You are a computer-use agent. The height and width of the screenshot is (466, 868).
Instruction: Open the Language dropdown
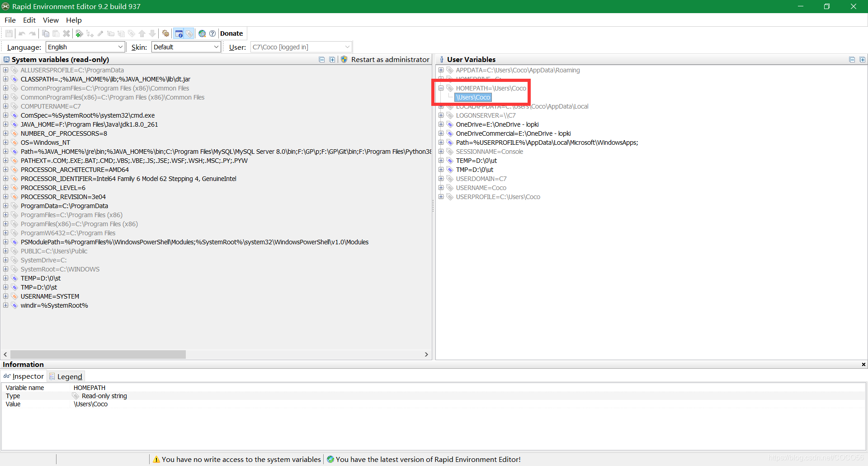[85, 47]
